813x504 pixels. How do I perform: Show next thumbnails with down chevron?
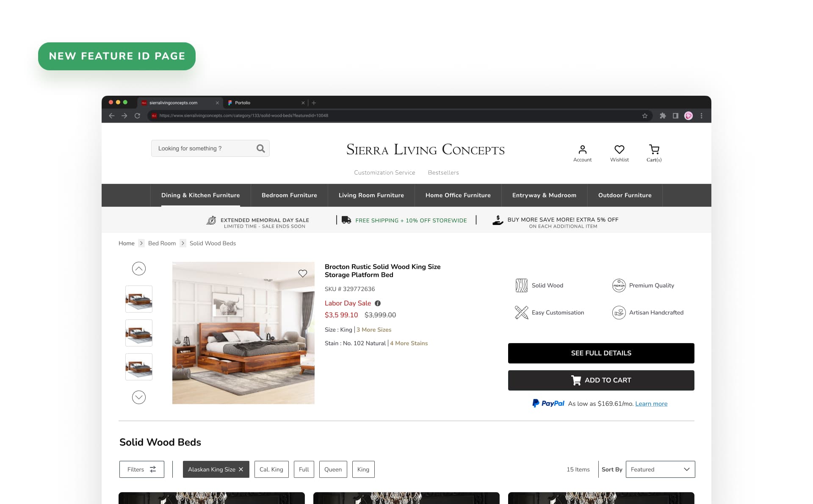pyautogui.click(x=139, y=397)
